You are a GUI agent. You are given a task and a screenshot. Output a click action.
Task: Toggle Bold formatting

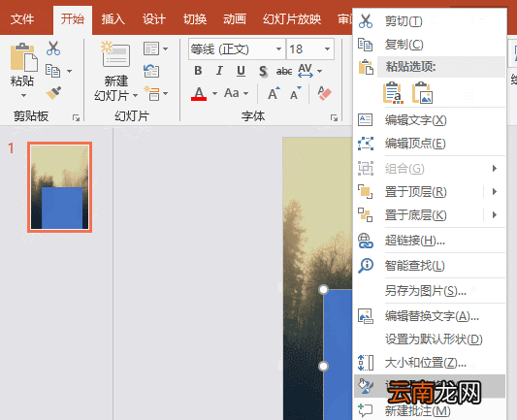(x=198, y=71)
